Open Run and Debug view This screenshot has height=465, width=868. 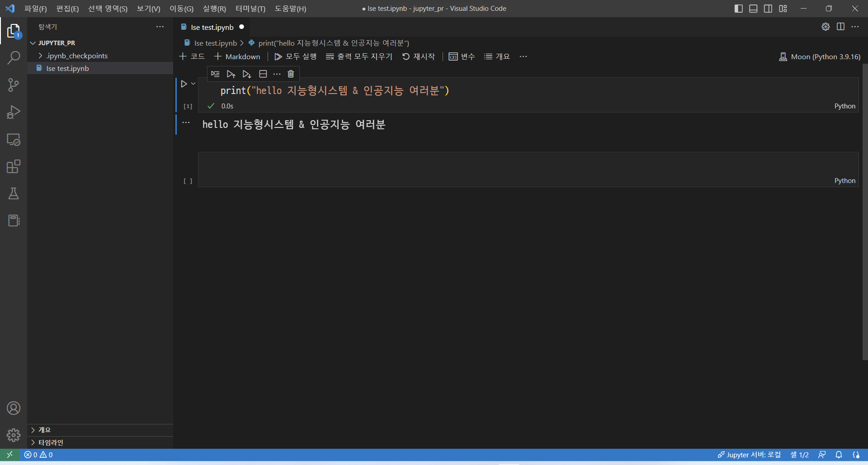click(x=14, y=112)
